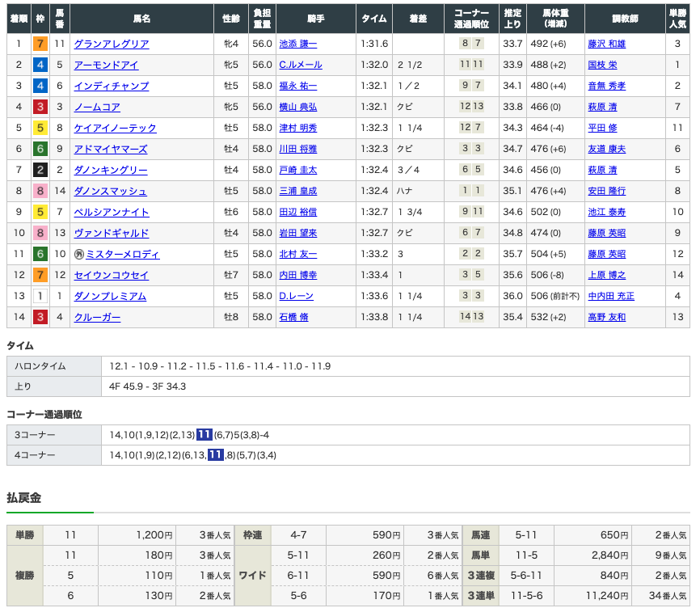Open trainer 国枝 栄 profile

(x=603, y=65)
